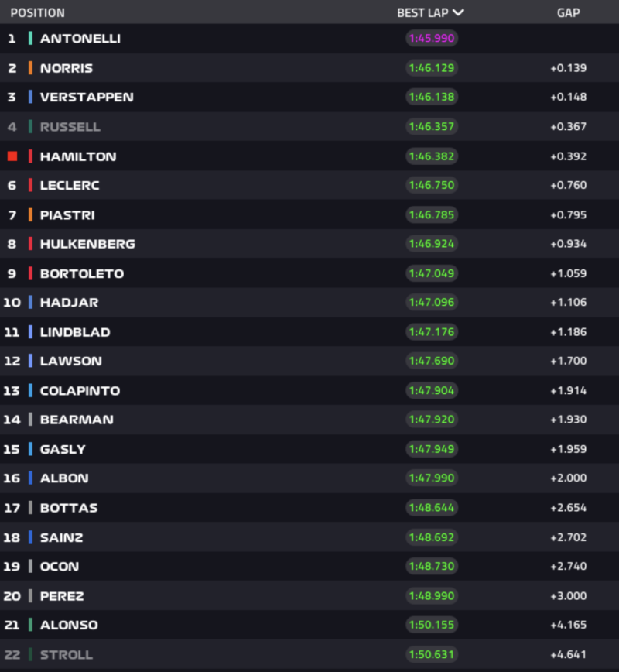Open the VERSTAPPEN driver row

(x=309, y=97)
